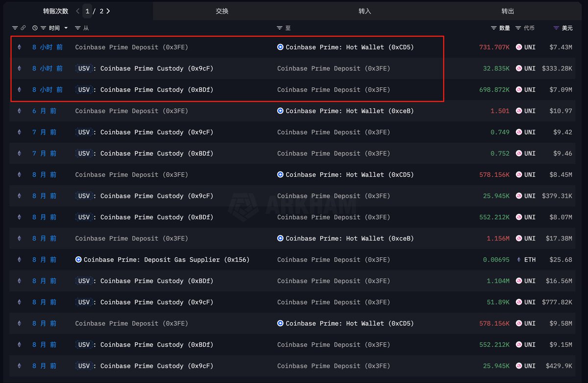
Task: Click the Coinbase logo beside Deposit Gas Supplier
Action: (78, 260)
